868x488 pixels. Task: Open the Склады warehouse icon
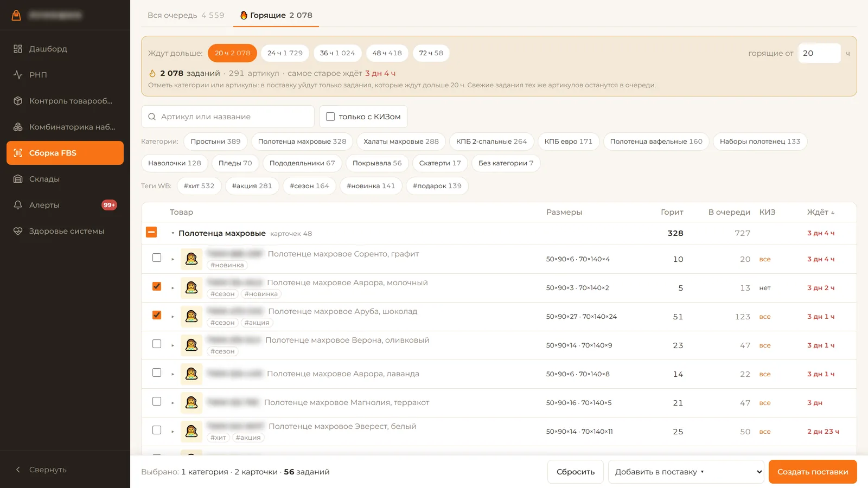18,179
